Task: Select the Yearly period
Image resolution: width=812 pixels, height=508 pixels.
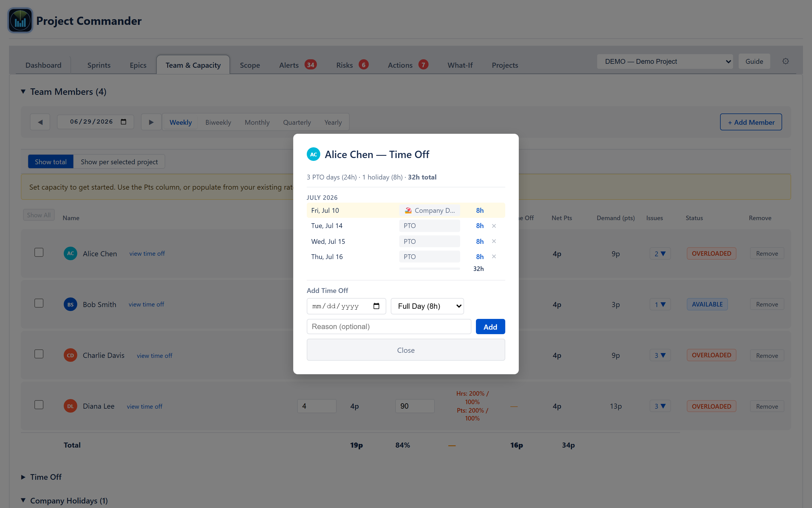Action: click(x=333, y=122)
